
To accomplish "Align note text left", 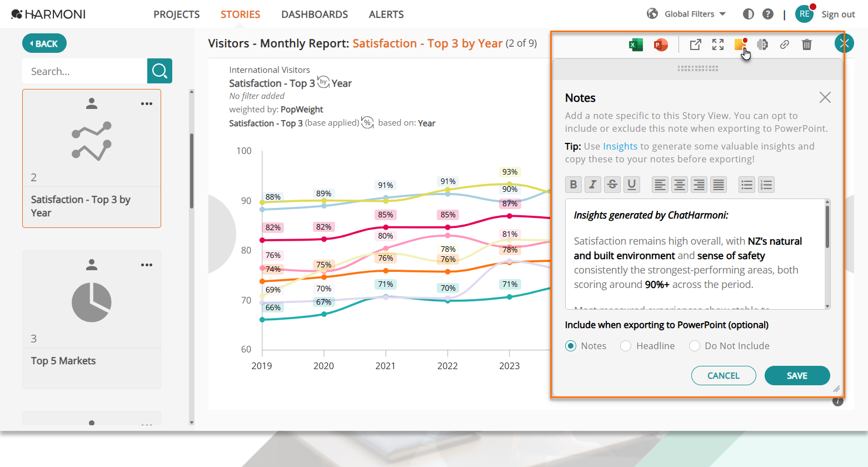I will 660,185.
